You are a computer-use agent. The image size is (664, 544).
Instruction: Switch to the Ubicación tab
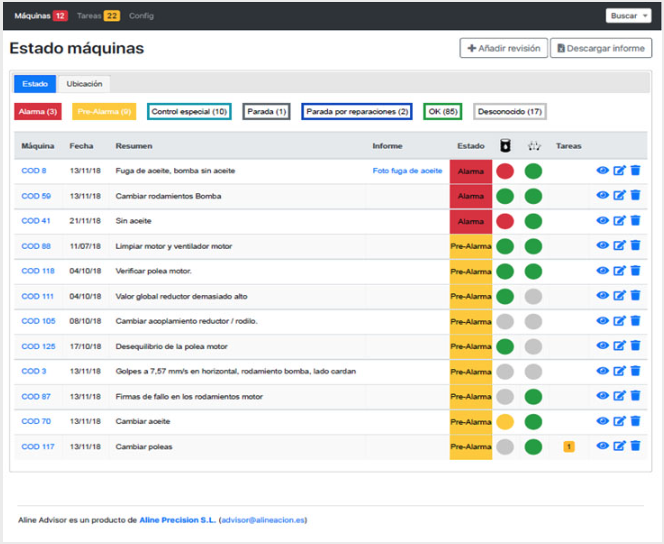[x=84, y=84]
